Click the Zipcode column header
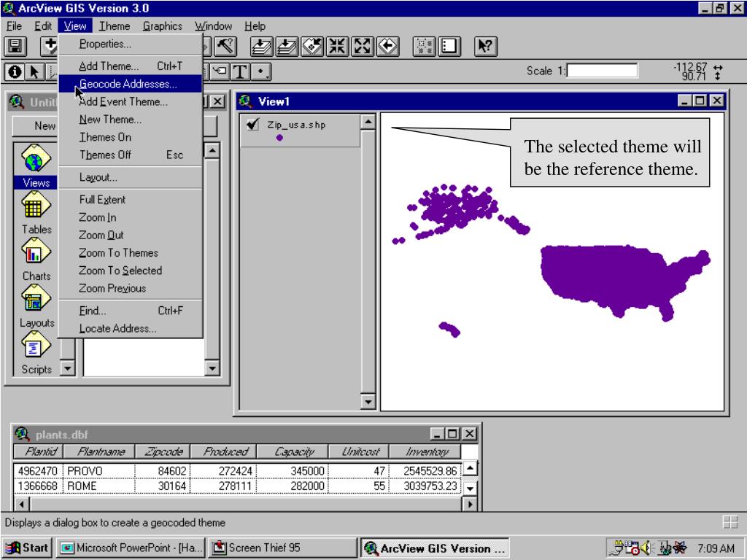 (163, 451)
